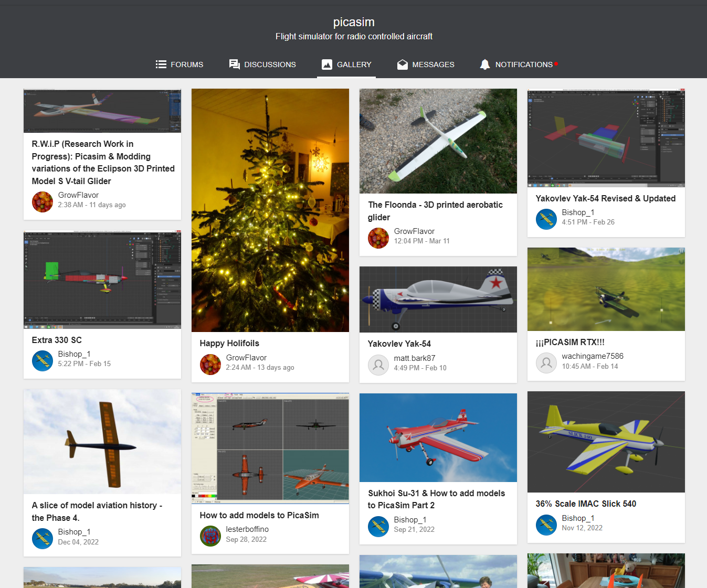Open "How to add models to PicaSim" title
This screenshot has height=588, width=707.
tap(259, 515)
